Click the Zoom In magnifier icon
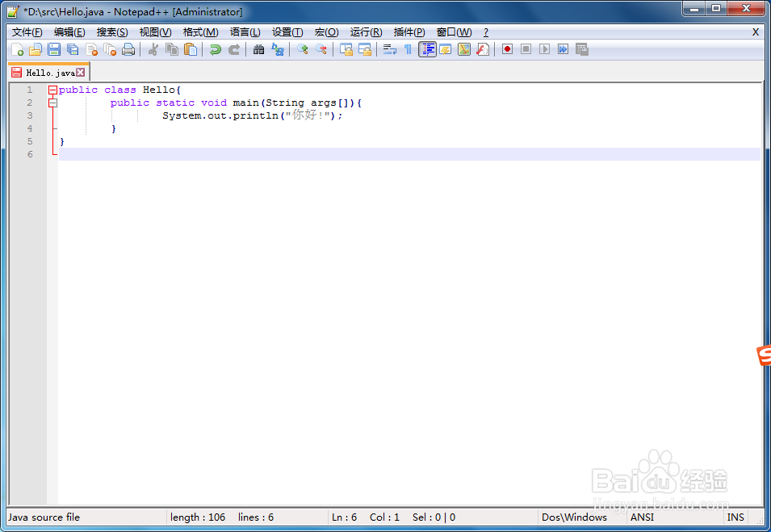771x532 pixels. click(x=303, y=50)
